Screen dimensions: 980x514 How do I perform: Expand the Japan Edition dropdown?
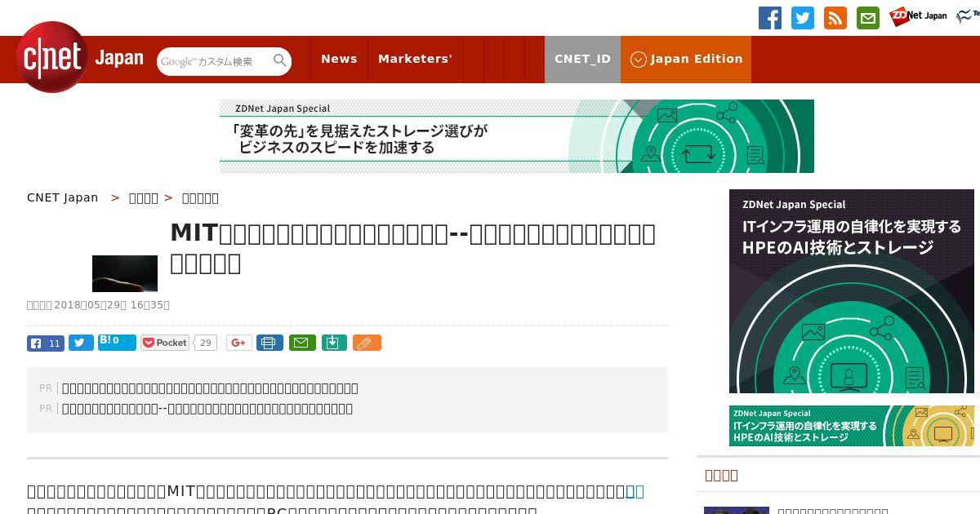686,59
